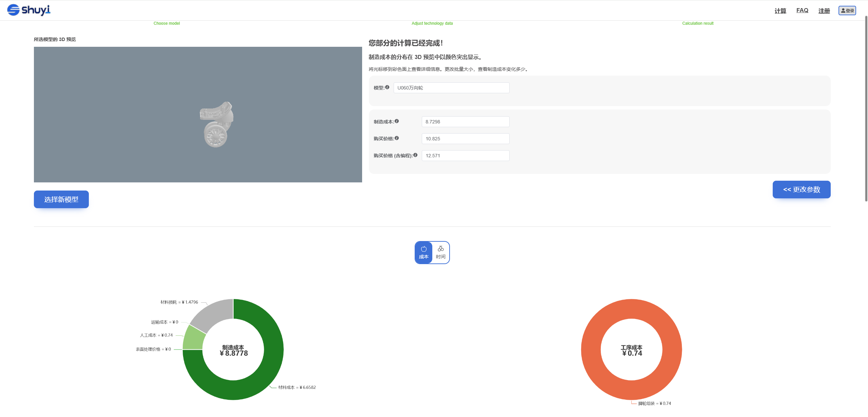Click info icon beside 购买价格 (含编程) label
The height and width of the screenshot is (417, 868).
point(415,155)
